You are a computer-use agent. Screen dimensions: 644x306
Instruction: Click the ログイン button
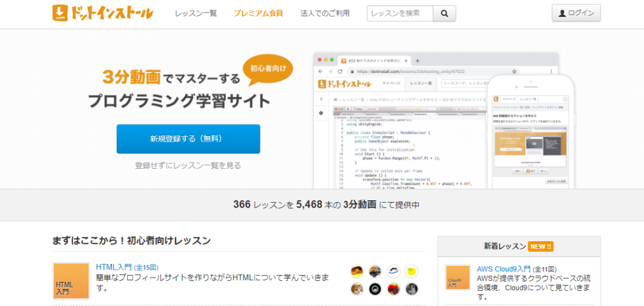(576, 13)
